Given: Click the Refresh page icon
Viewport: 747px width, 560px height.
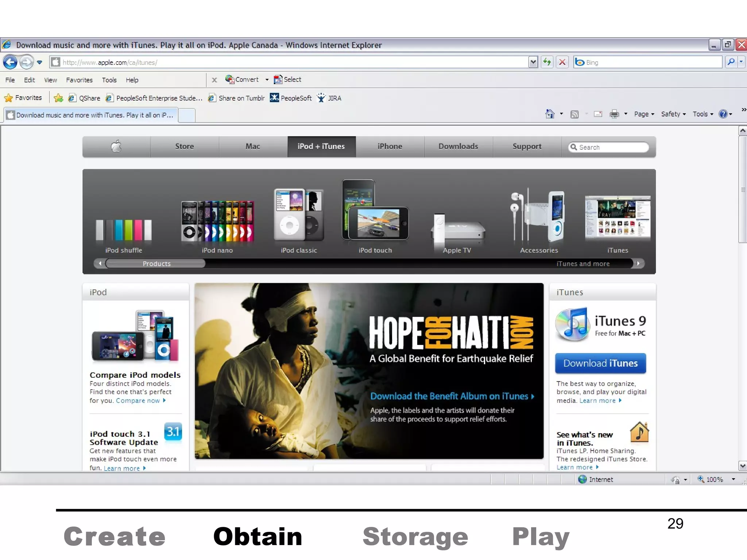Looking at the screenshot, I should (547, 62).
